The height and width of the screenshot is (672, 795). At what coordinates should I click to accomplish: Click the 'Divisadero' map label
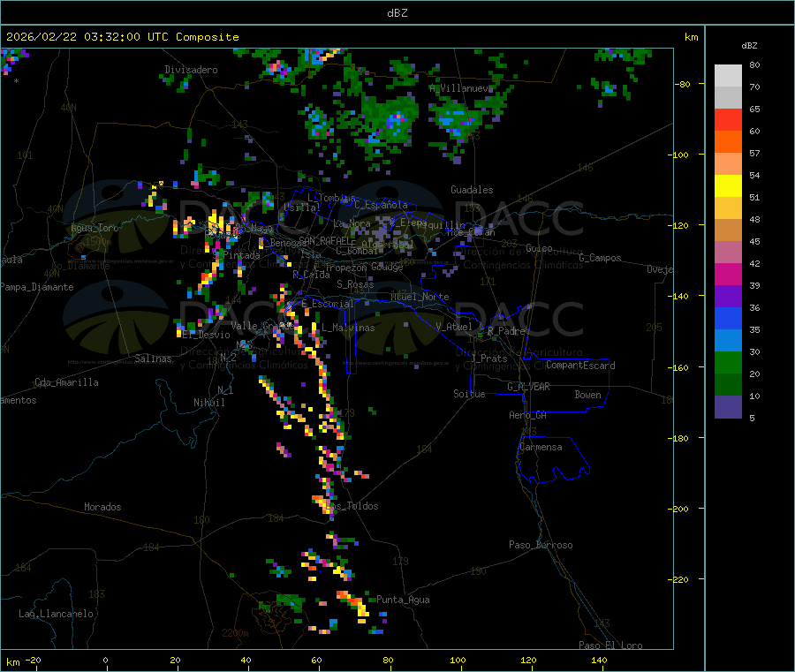coord(191,70)
